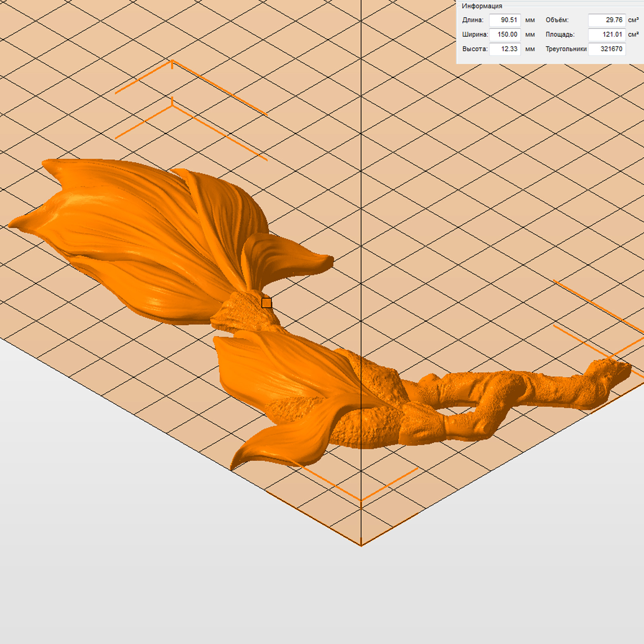This screenshot has width=644, height=644.
Task: Click the Объём field reading 29.76
Action: (607, 20)
